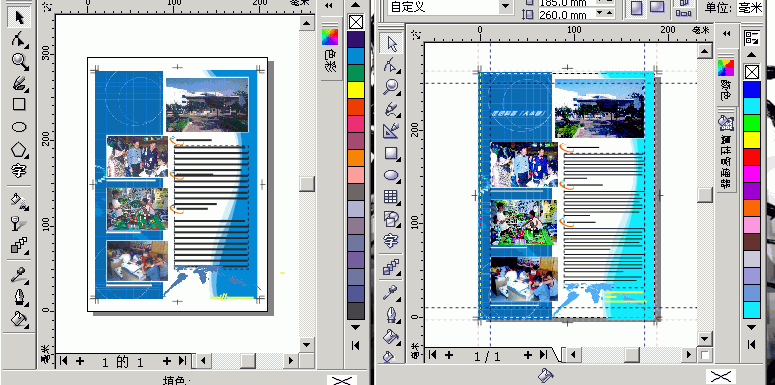Select the Table grid tool
This screenshot has width=775, height=385.
click(x=391, y=197)
